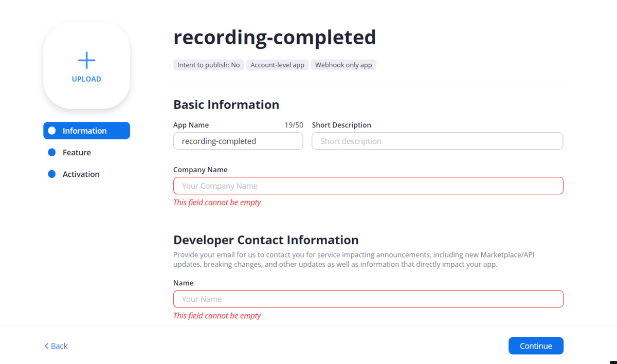Click the Intent to publish: No tag
This screenshot has height=364, width=617.
click(209, 65)
